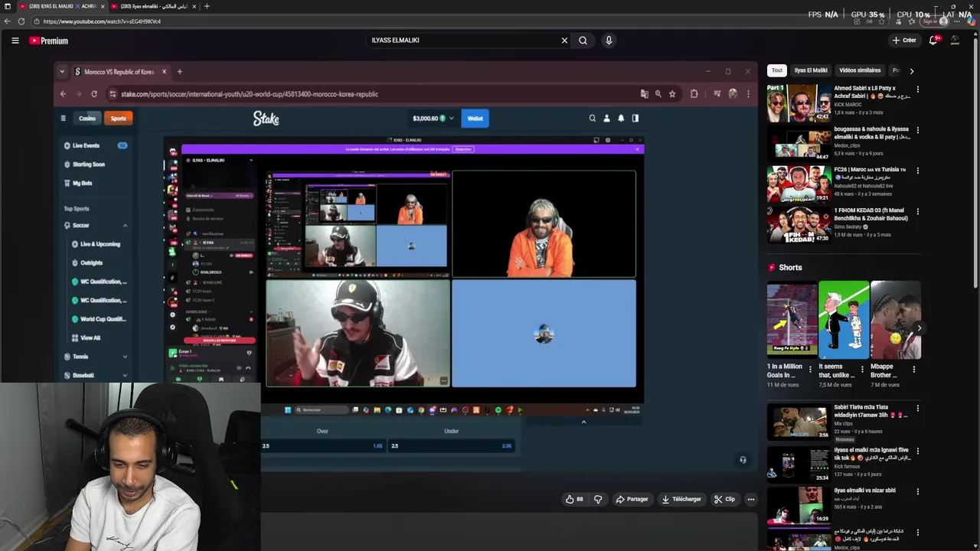Show more filter chips with arrow
Image resolution: width=980 pixels, height=551 pixels.
point(911,70)
